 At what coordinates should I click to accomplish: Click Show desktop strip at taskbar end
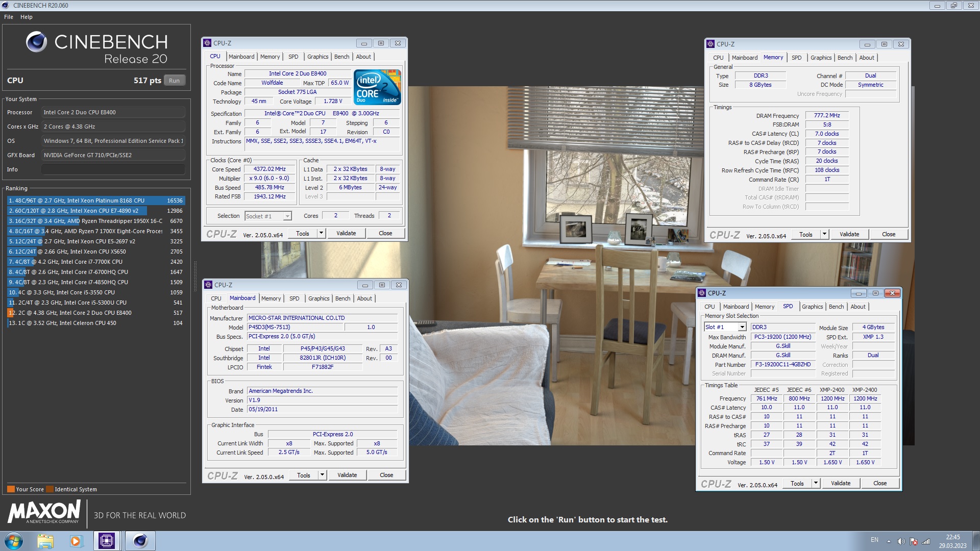click(976, 541)
